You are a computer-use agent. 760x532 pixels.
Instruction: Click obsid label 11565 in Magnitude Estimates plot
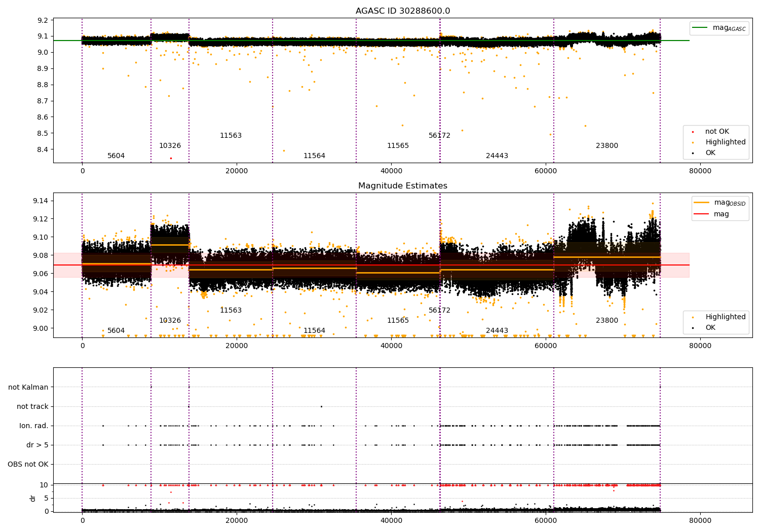[x=398, y=321]
